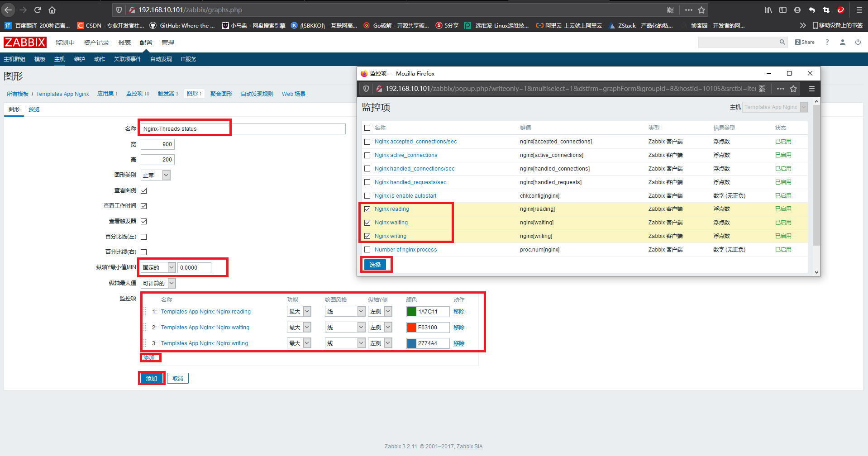Open 功能 dropdown for Nginx reading item

coord(299,312)
